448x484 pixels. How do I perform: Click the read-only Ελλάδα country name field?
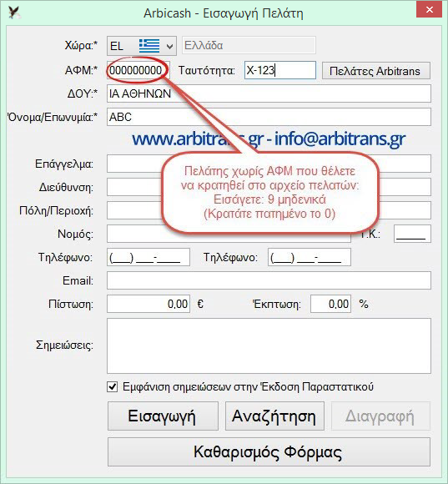249,45
